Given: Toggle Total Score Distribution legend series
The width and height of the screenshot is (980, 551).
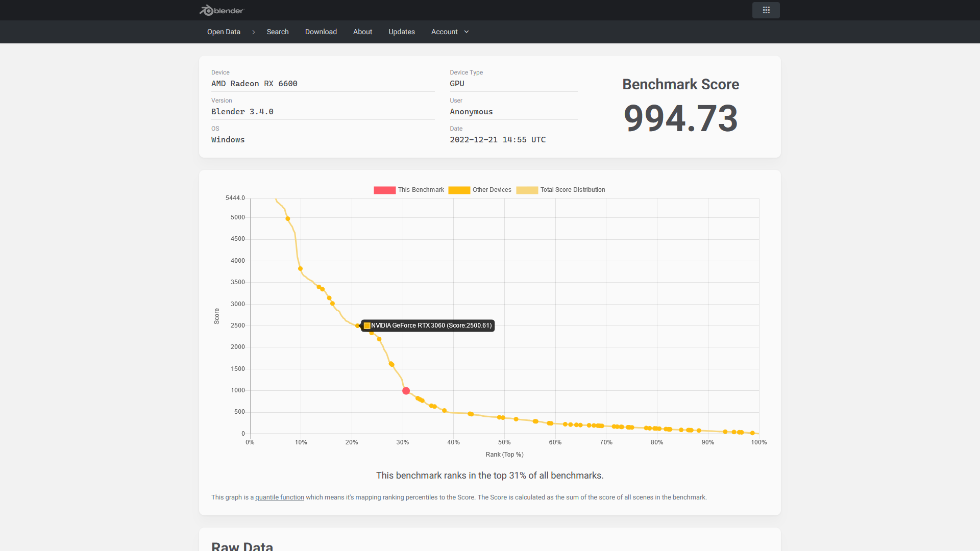Looking at the screenshot, I should pos(572,190).
